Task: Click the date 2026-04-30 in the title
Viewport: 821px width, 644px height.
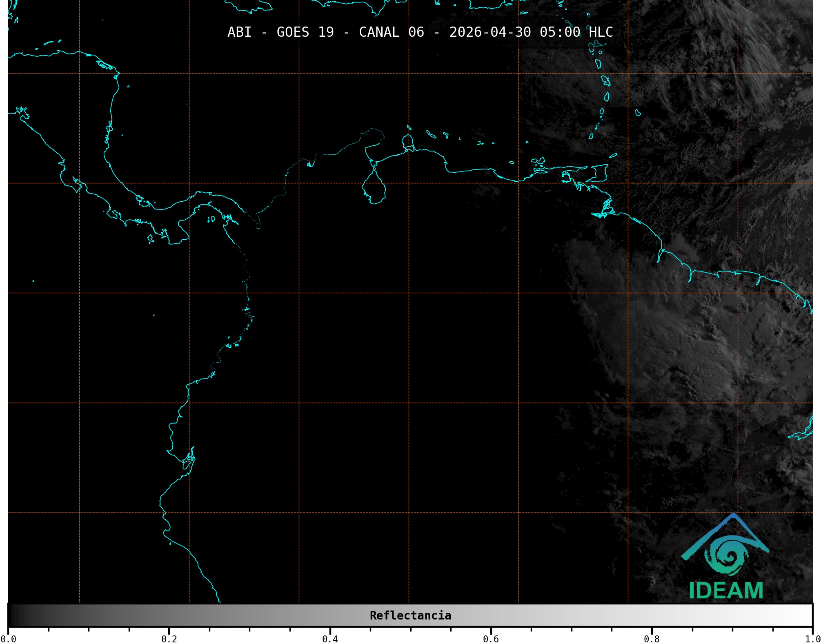Action: (x=490, y=32)
